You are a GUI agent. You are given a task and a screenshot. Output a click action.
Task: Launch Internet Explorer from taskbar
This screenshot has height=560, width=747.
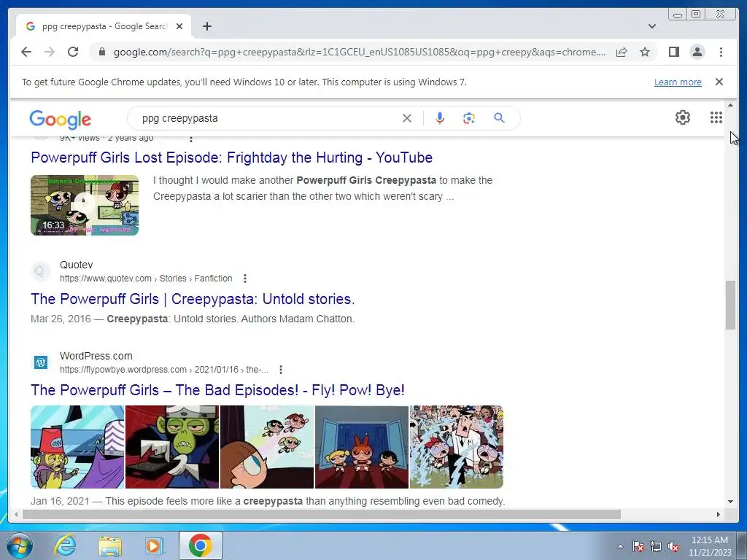click(x=65, y=545)
